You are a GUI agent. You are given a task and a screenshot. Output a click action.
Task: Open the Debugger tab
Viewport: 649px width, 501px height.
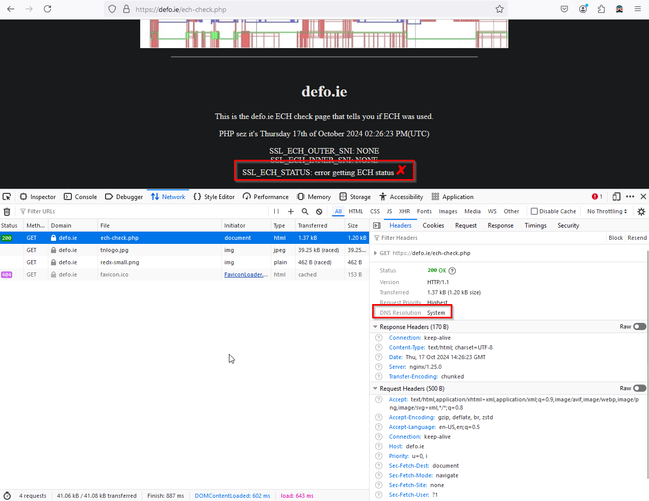tap(124, 197)
